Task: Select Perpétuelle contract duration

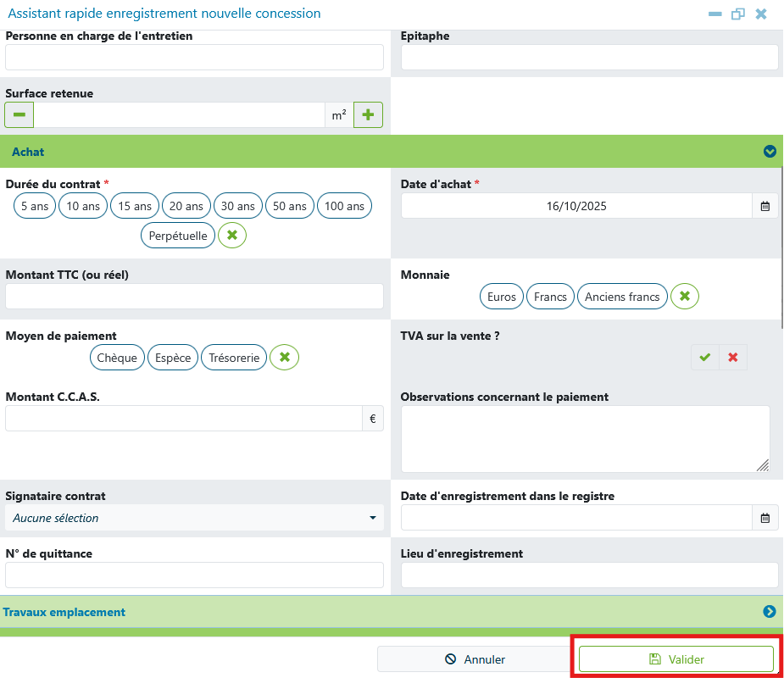Action: point(178,236)
